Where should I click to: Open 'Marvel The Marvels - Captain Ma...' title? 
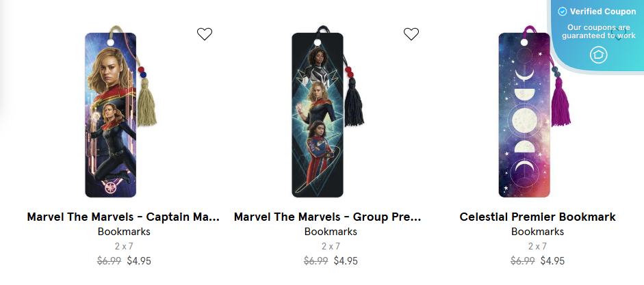pos(124,217)
